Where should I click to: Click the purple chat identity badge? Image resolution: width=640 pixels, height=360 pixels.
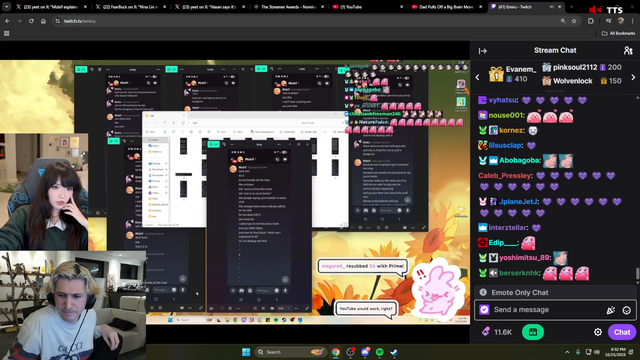[484, 309]
